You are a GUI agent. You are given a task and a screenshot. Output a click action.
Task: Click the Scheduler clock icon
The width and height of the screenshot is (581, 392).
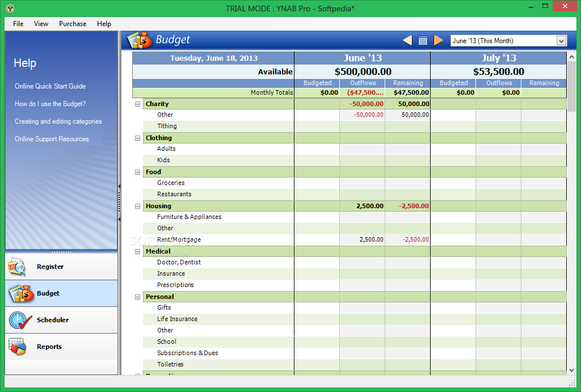point(20,320)
